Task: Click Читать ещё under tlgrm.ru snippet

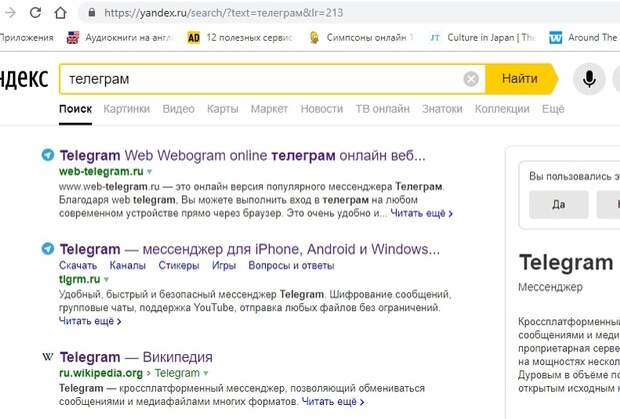Action: point(90,321)
